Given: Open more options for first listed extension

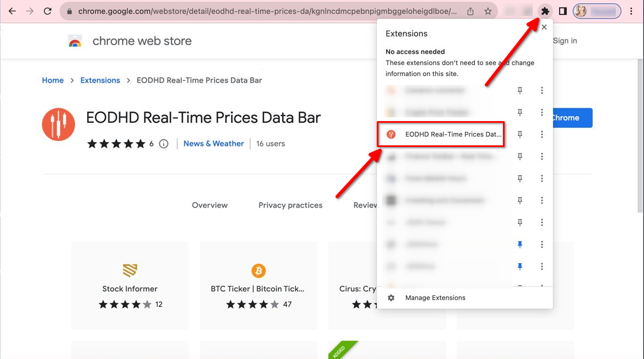Looking at the screenshot, I should tap(542, 90).
